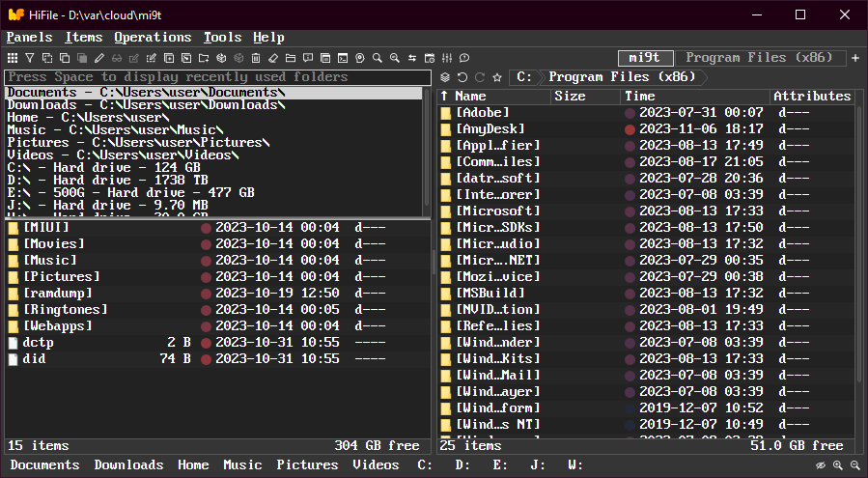Viewport: 868px width, 478px height.
Task: Click the grid view icon in toolbar
Action: tap(13, 58)
